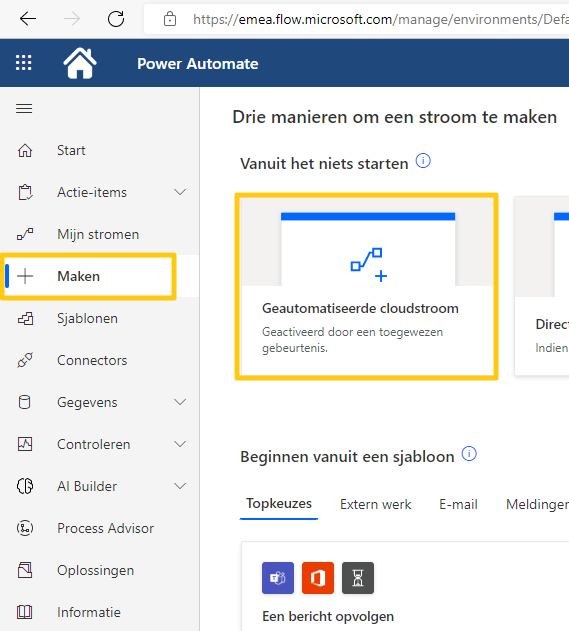The image size is (569, 631).
Task: Select the E-mail template tab
Action: 458,504
